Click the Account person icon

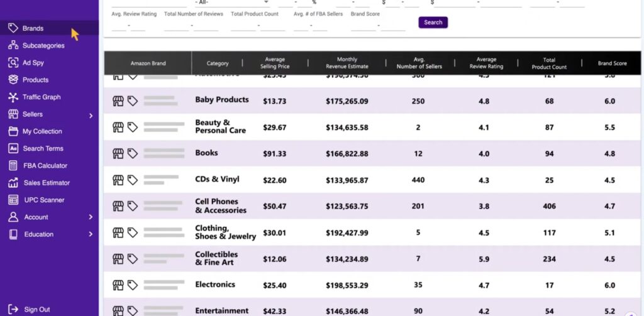coord(13,217)
